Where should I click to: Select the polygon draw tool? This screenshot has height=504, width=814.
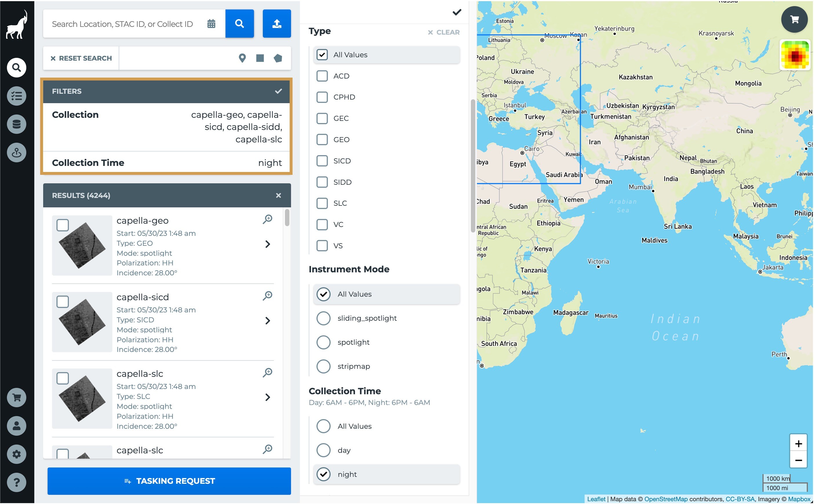[278, 58]
